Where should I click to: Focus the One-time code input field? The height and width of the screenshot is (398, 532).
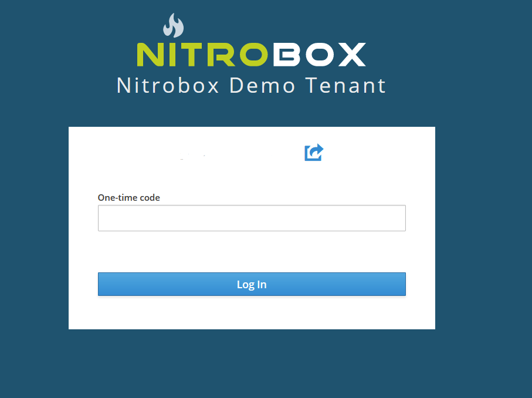[252, 218]
